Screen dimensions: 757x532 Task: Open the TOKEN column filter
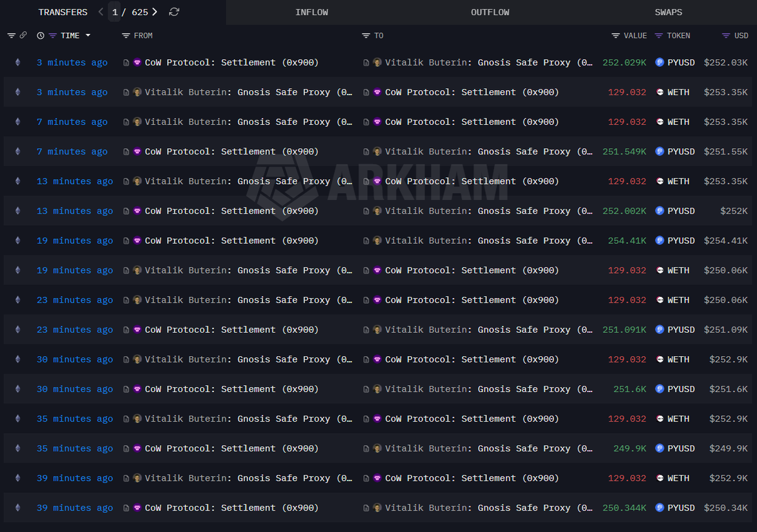pyautogui.click(x=659, y=36)
